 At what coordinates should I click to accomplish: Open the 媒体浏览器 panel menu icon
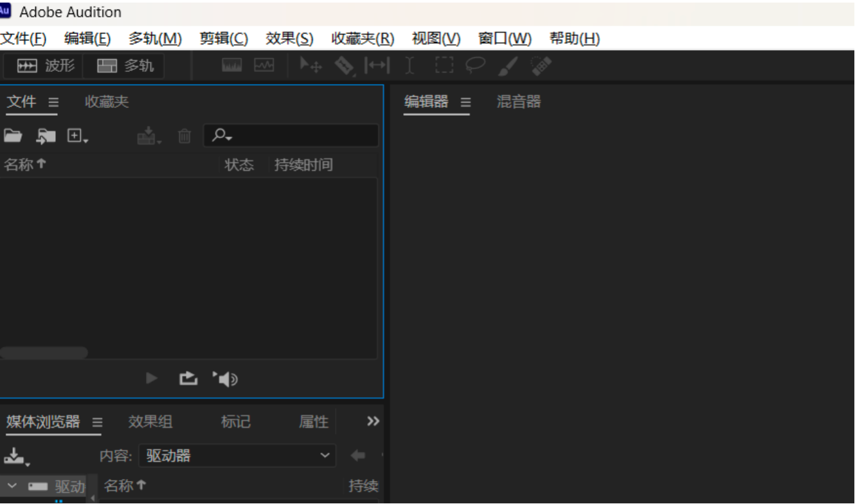pyautogui.click(x=97, y=422)
